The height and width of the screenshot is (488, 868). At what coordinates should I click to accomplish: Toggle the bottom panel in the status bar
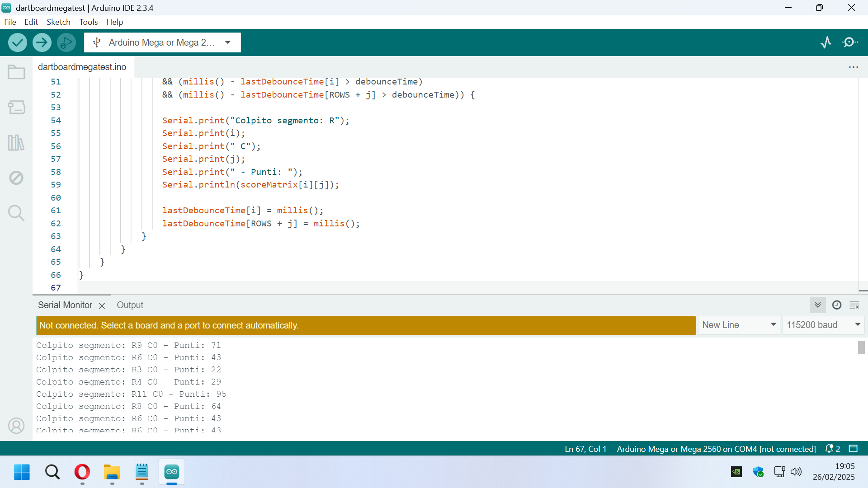pos(853,449)
